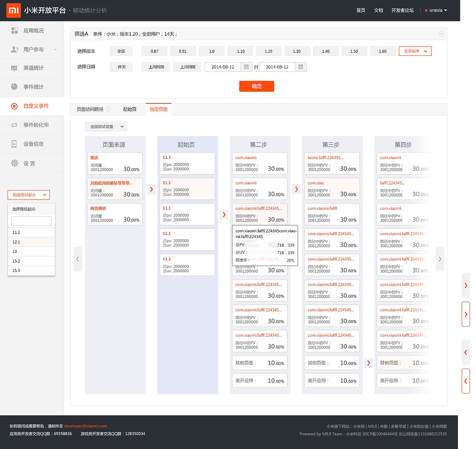
Task: Pick 12.1 from path start list
Action: pyautogui.click(x=31, y=242)
